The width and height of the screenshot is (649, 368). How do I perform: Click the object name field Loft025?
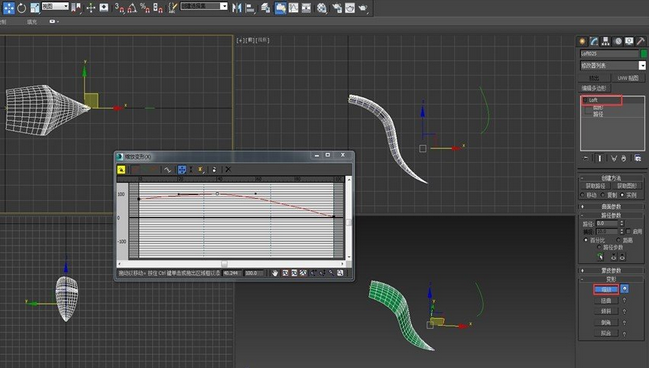pos(609,53)
